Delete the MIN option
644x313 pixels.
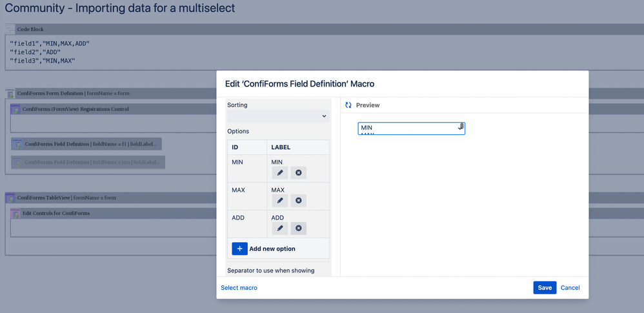(299, 173)
